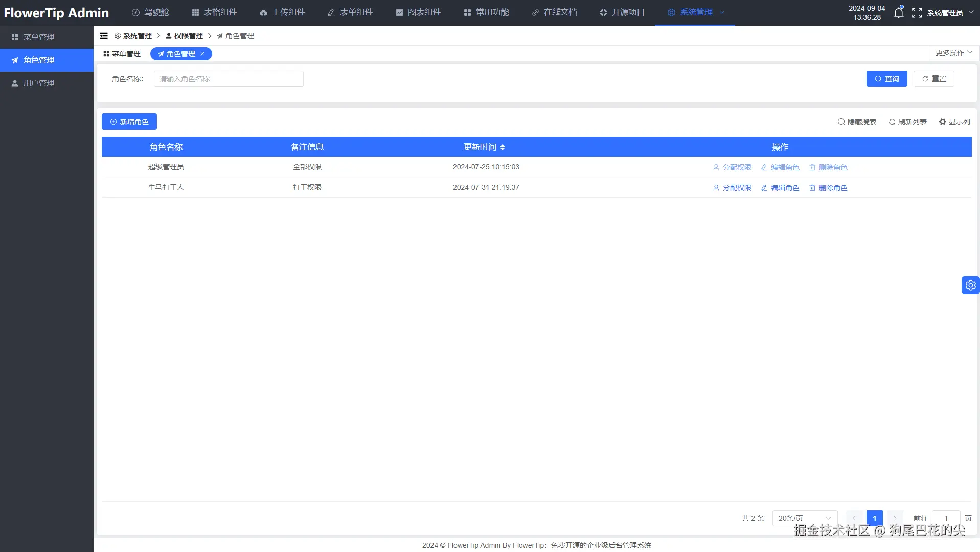Image resolution: width=980 pixels, height=552 pixels.
Task: Select 角色管理 in the sidebar
Action: 47,60
